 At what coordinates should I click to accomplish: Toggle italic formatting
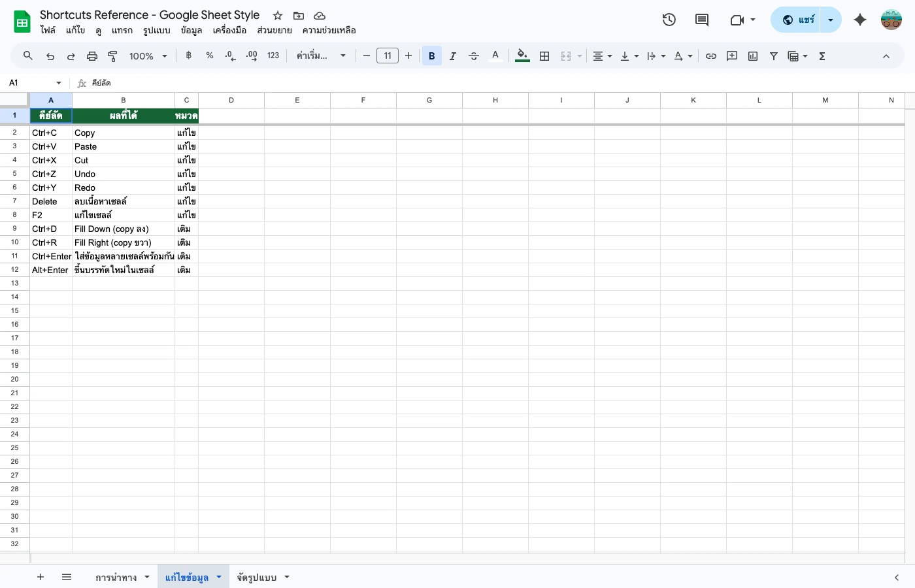point(453,56)
